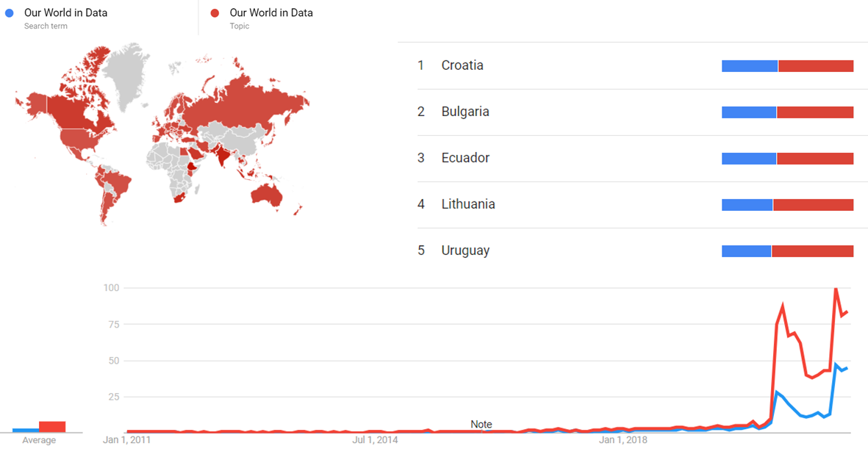This screenshot has width=868, height=457.
Task: Select Lithuania from the ranked list
Action: point(468,204)
